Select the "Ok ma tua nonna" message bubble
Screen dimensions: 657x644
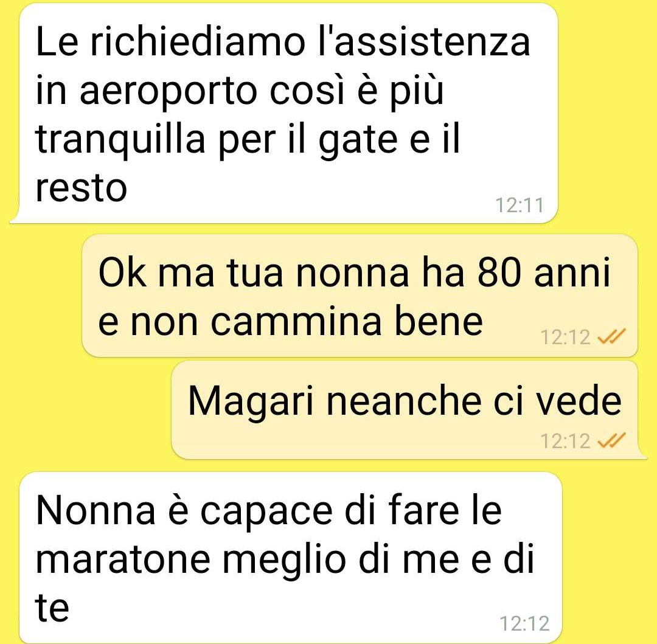pyautogui.click(x=360, y=296)
